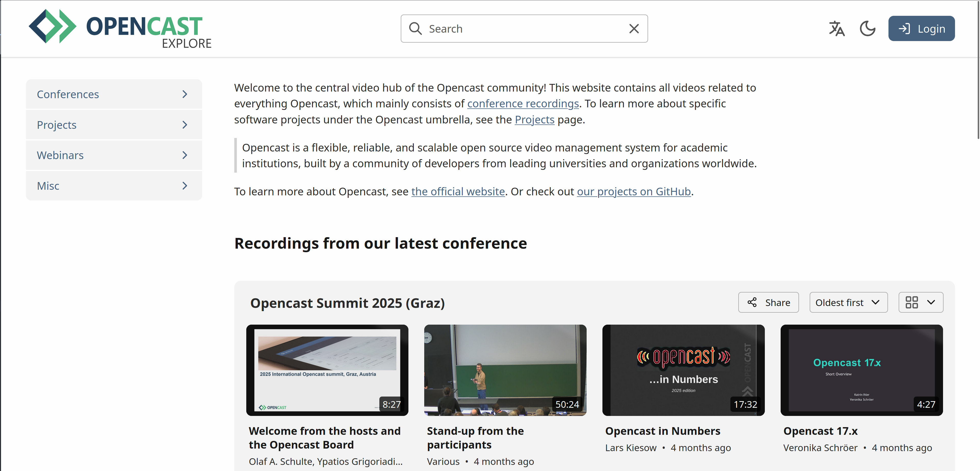Open our projects on GitHub link
This screenshot has height=471, width=980.
tap(634, 191)
